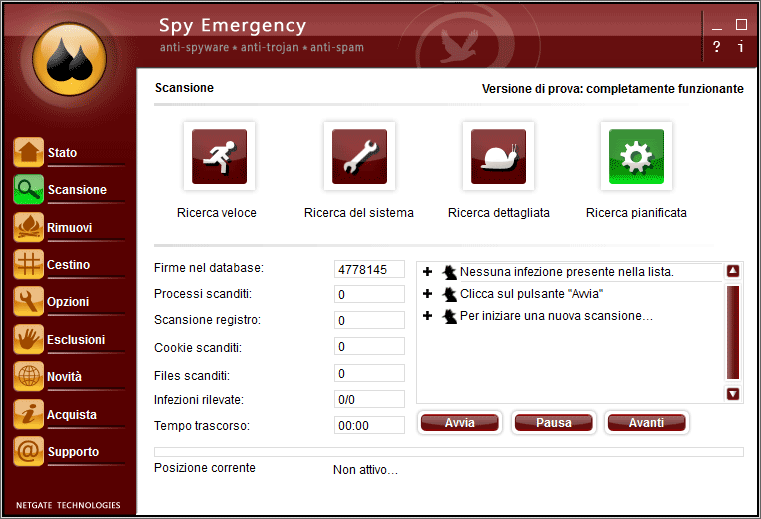The width and height of the screenshot is (761, 519).
Task: Click the results list scroll up arrow
Action: [733, 271]
